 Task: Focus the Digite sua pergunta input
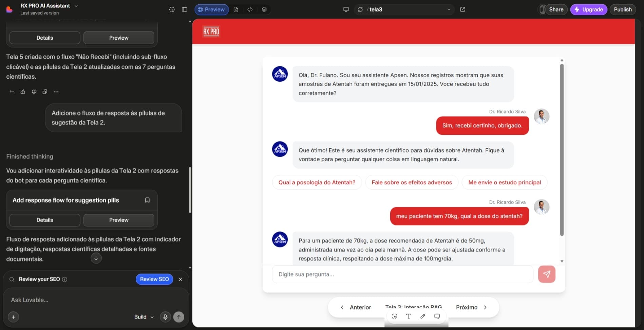[402, 274]
